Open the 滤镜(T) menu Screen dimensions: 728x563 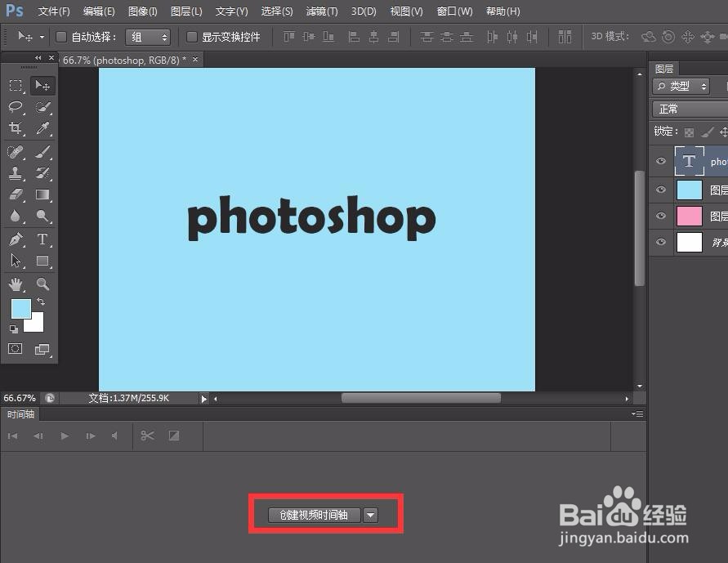tap(322, 11)
